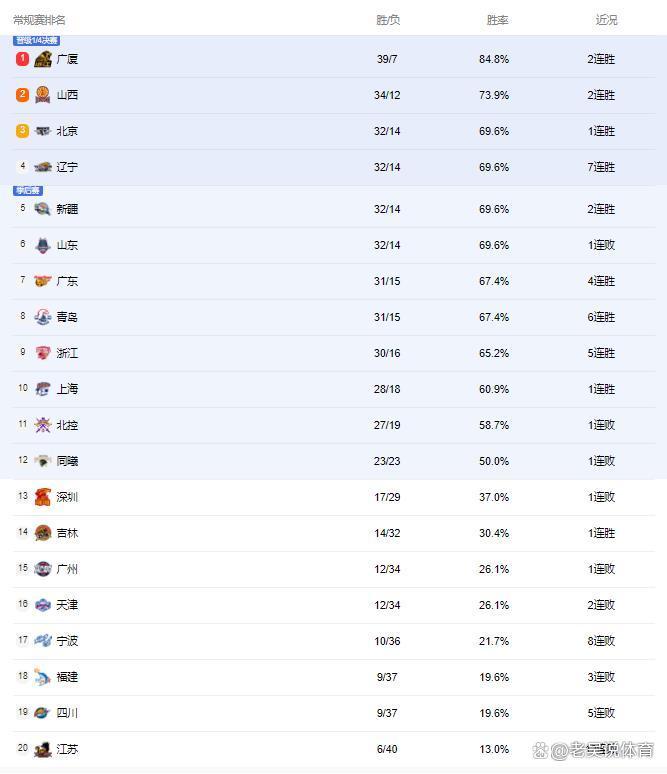Click the 青岛 team logo icon

pyautogui.click(x=43, y=317)
